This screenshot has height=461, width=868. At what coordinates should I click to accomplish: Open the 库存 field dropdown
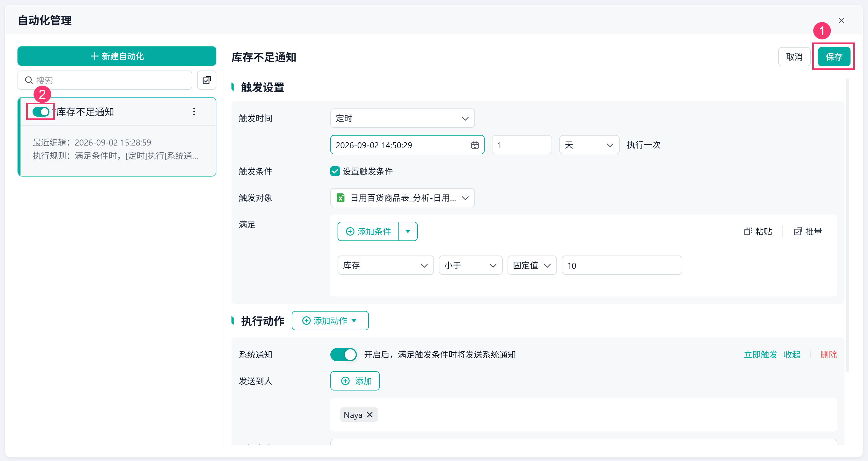[385, 265]
